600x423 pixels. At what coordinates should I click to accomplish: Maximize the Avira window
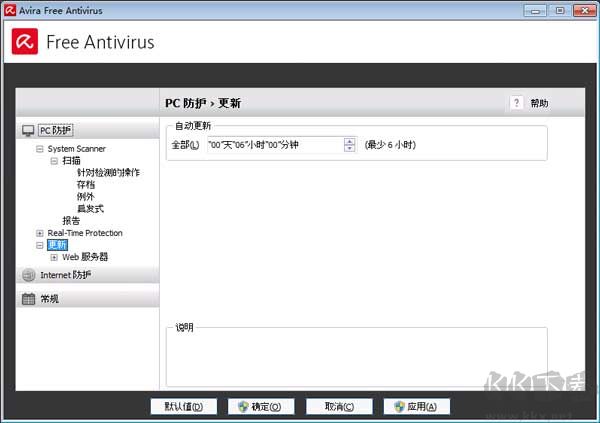[559, 11]
